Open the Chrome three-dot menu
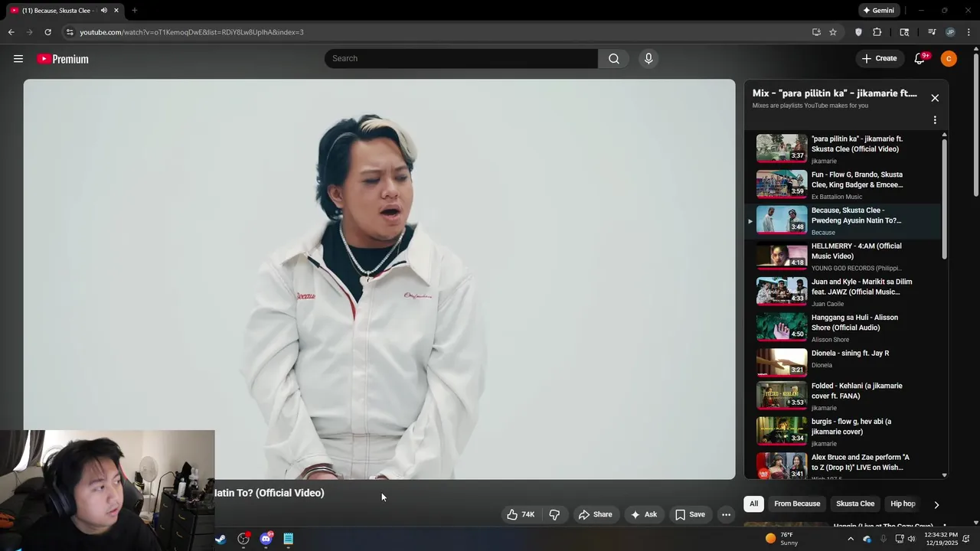The height and width of the screenshot is (551, 980). 969,32
